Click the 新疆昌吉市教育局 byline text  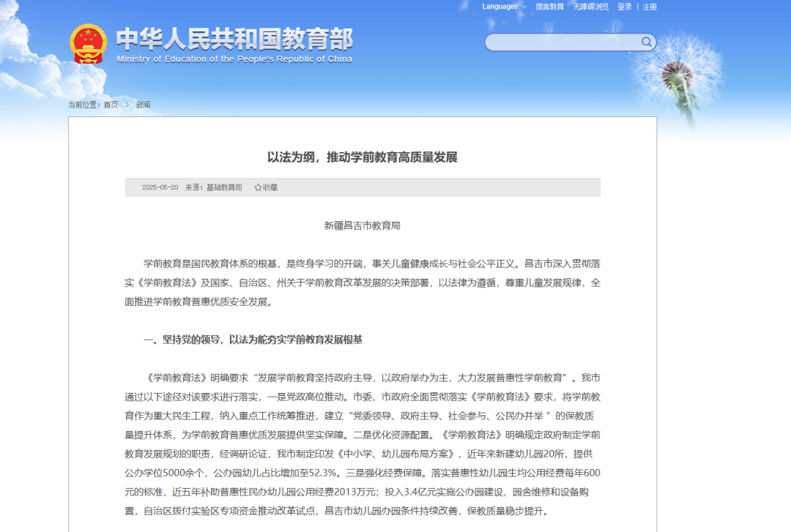pos(363,225)
